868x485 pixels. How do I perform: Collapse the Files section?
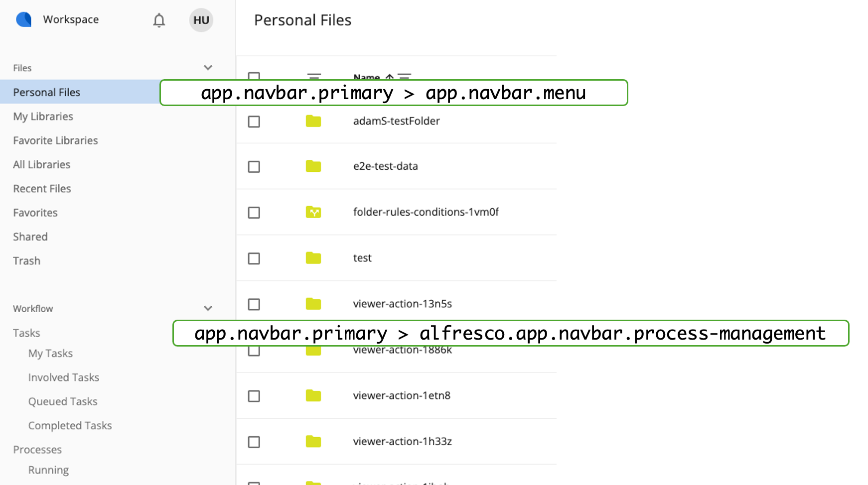[208, 67]
